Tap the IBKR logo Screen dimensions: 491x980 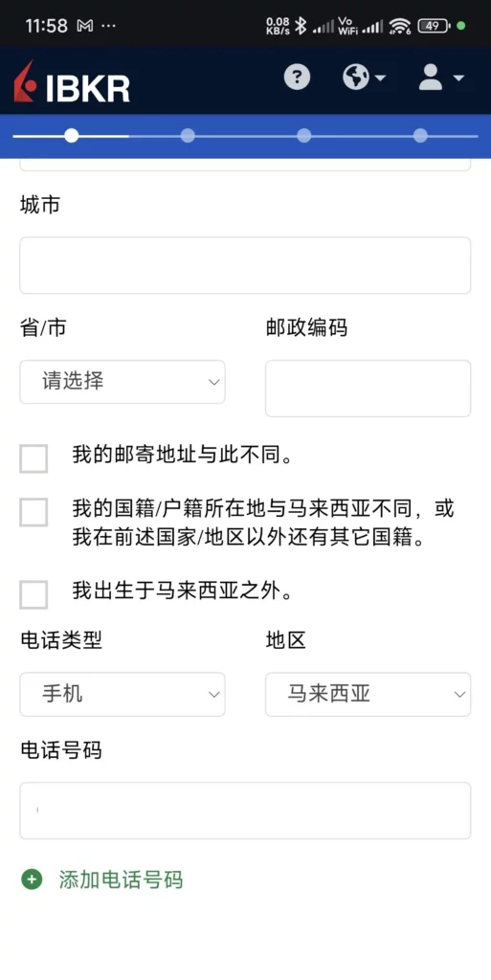click(x=72, y=82)
